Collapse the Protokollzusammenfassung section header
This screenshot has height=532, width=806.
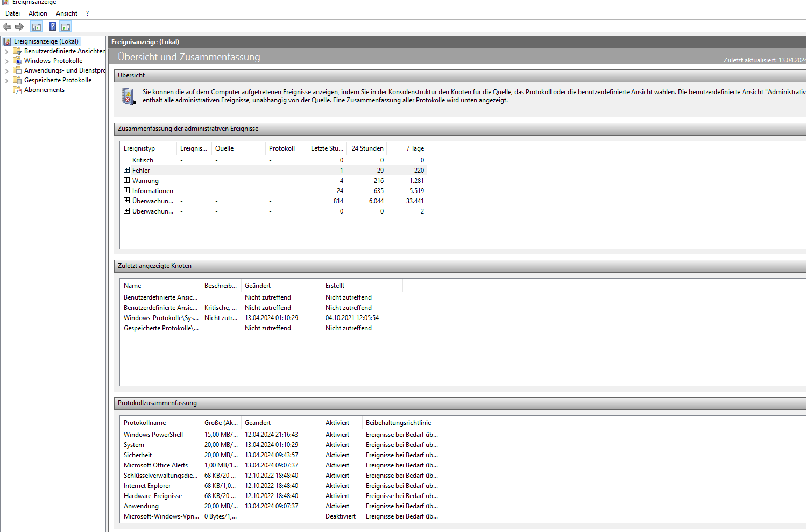tap(460, 403)
